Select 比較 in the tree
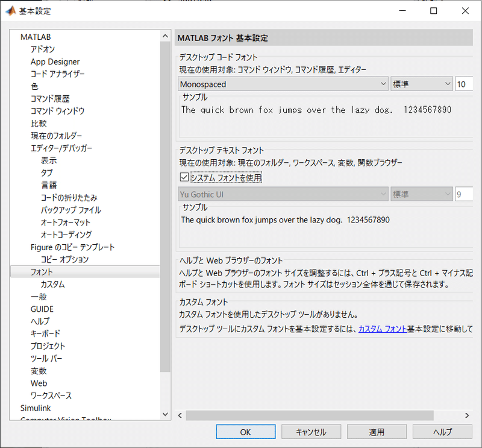The image size is (482, 448). click(x=39, y=124)
